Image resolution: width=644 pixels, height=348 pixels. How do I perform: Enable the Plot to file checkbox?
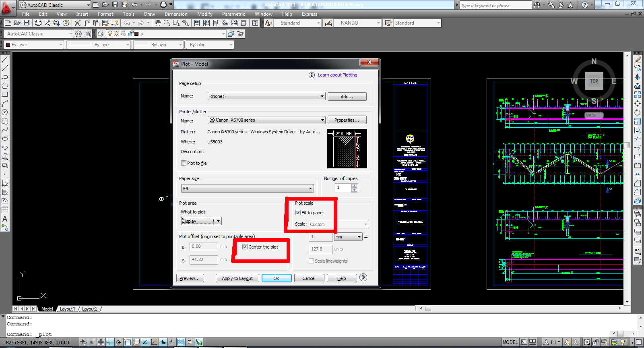pos(184,163)
